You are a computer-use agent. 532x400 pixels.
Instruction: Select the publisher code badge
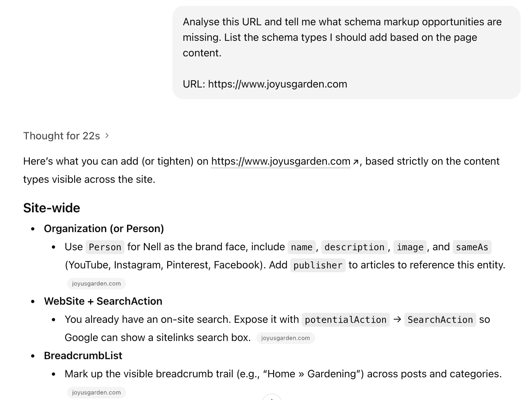pyautogui.click(x=318, y=265)
